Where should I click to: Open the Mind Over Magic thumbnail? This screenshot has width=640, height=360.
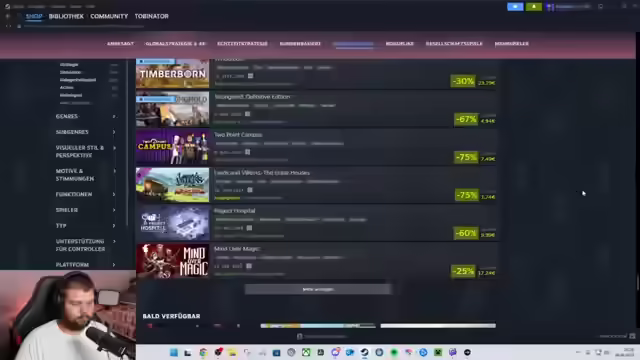[172, 261]
